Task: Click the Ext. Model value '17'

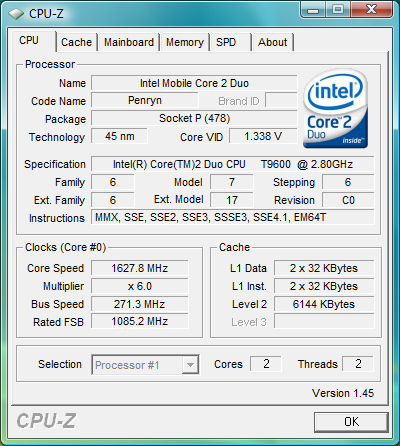Action: pyautogui.click(x=232, y=200)
